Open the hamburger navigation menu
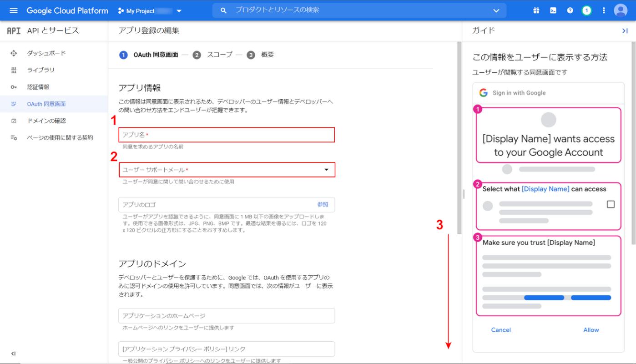This screenshot has width=636, height=364. [13, 10]
